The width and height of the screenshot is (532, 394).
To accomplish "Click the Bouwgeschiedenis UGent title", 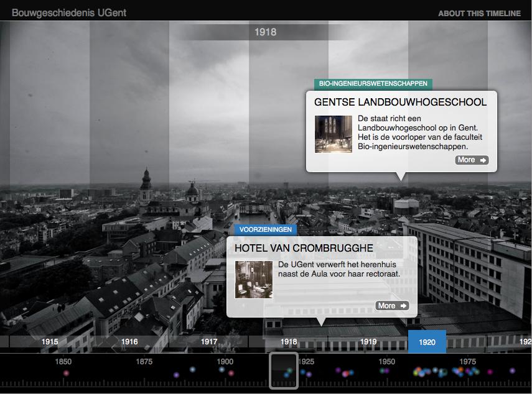I will [x=69, y=13].
